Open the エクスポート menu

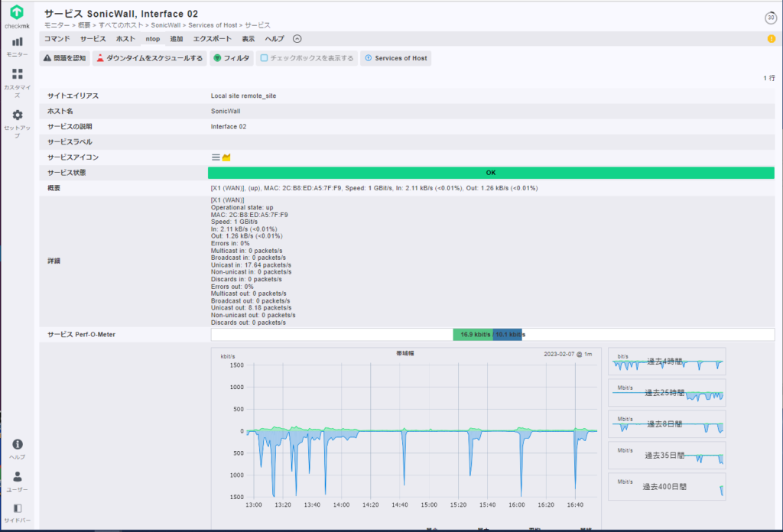(213, 39)
